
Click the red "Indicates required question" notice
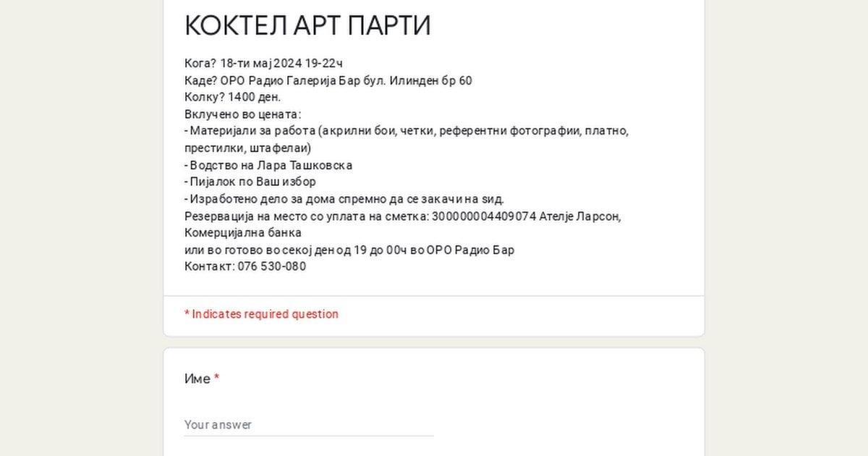tap(261, 314)
